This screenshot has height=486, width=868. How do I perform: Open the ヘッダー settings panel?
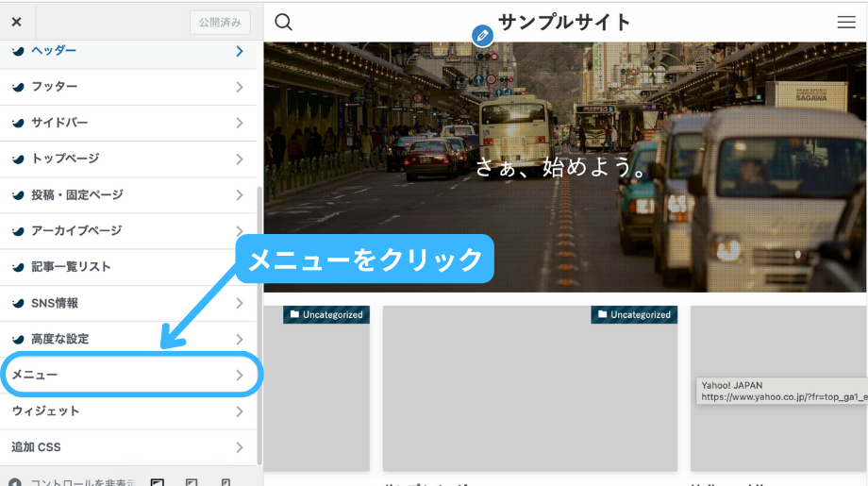click(x=128, y=51)
